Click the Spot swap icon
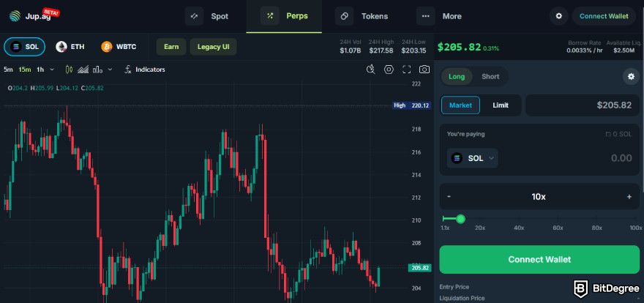Screen dimensions: 644x303 pyautogui.click(x=194, y=16)
